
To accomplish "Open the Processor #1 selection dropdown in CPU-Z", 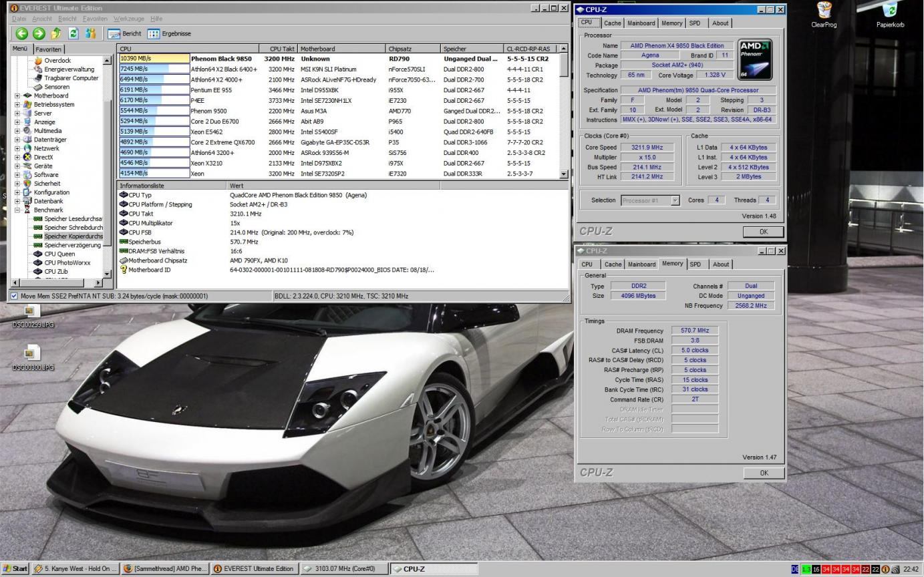I will point(675,200).
